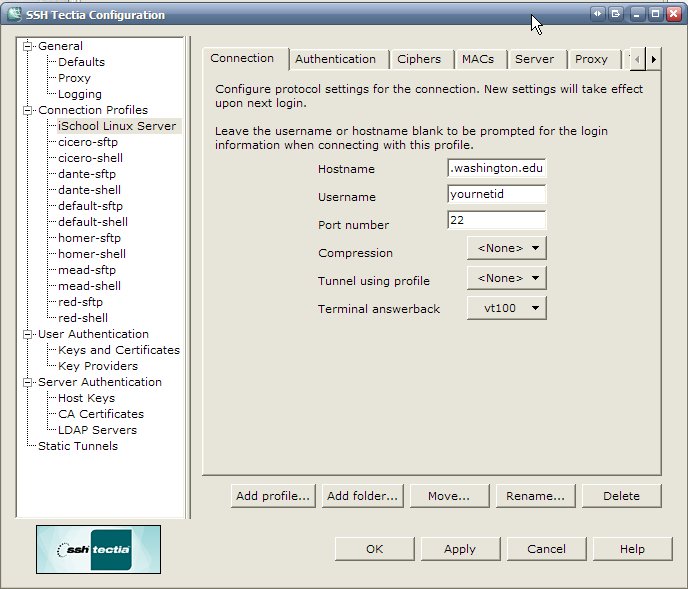Select the dante-sftp profile

tap(87, 174)
